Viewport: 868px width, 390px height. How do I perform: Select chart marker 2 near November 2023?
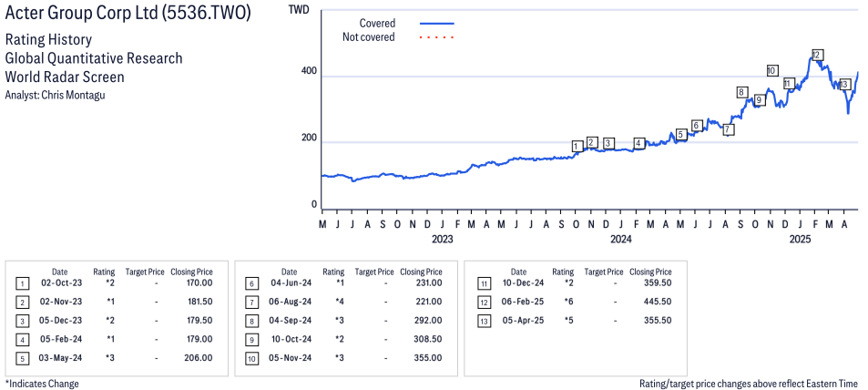[591, 142]
